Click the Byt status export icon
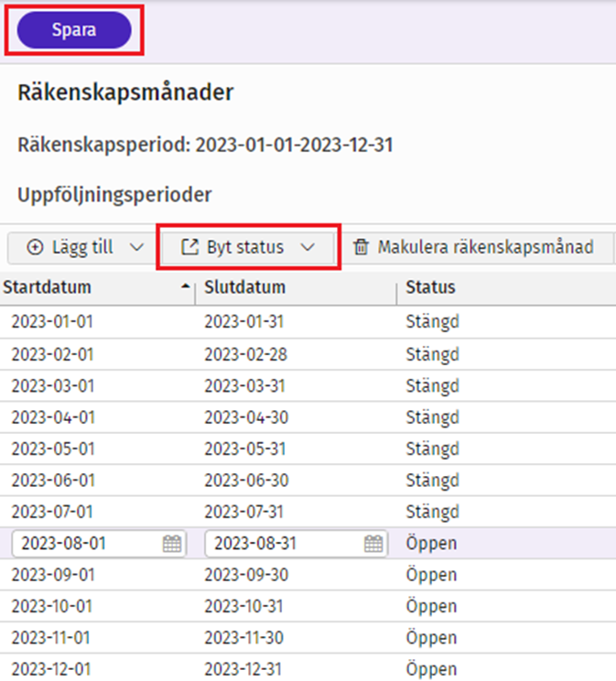This screenshot has height=681, width=616. pos(189,247)
